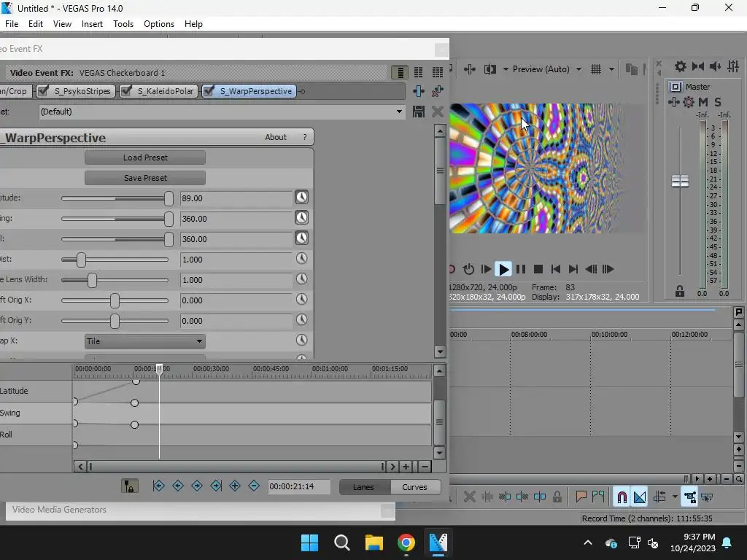Viewport: 747px width, 560px height.
Task: Go to the next keyframe
Action: pyautogui.click(x=197, y=486)
